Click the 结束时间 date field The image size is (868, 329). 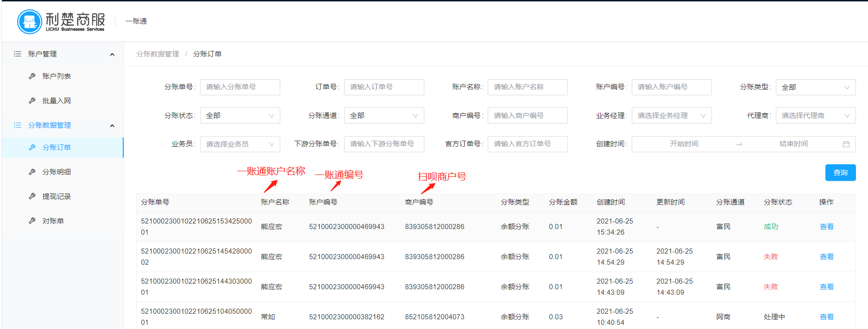click(793, 144)
